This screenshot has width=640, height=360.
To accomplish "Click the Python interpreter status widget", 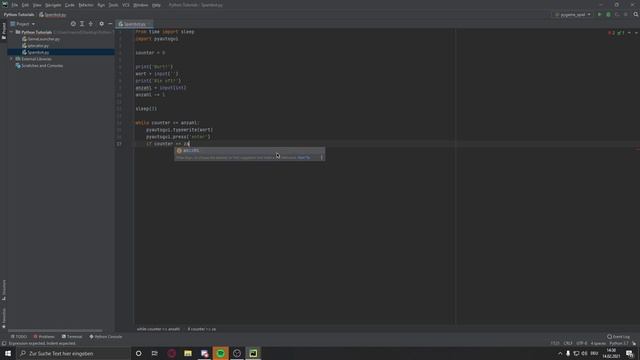I will 619,343.
